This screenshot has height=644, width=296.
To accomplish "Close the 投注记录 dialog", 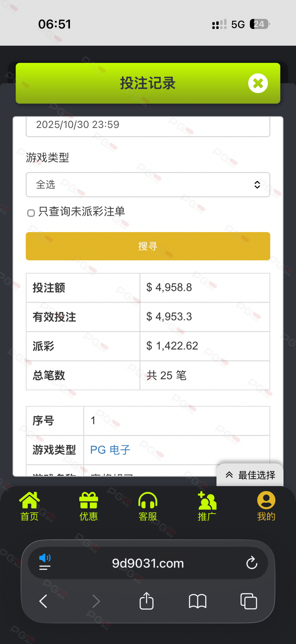I will pyautogui.click(x=258, y=83).
